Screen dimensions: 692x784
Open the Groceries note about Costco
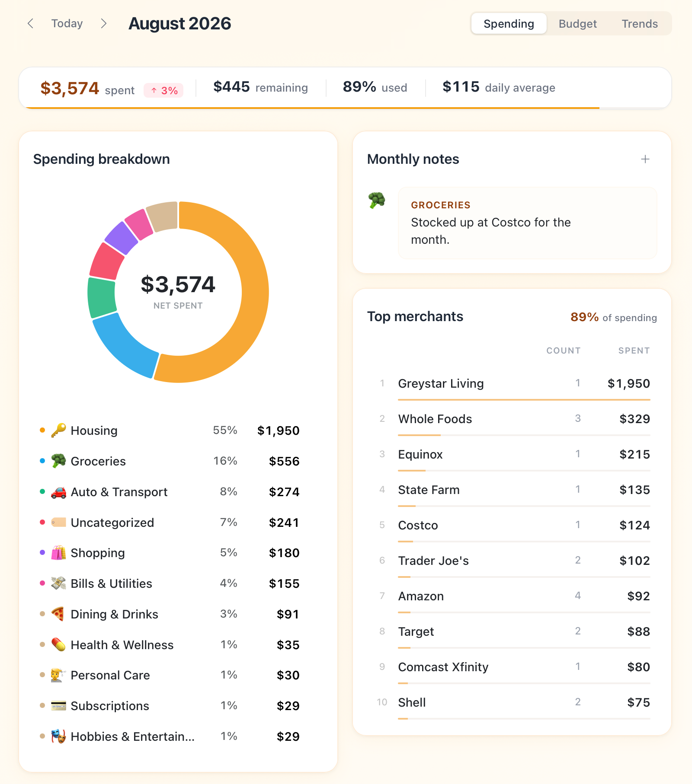(527, 223)
